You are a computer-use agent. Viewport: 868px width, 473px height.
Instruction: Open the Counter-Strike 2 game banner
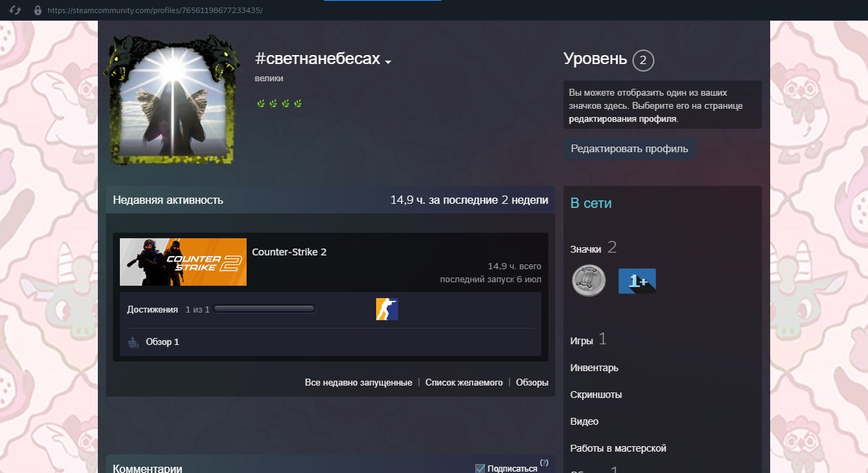[x=183, y=262]
